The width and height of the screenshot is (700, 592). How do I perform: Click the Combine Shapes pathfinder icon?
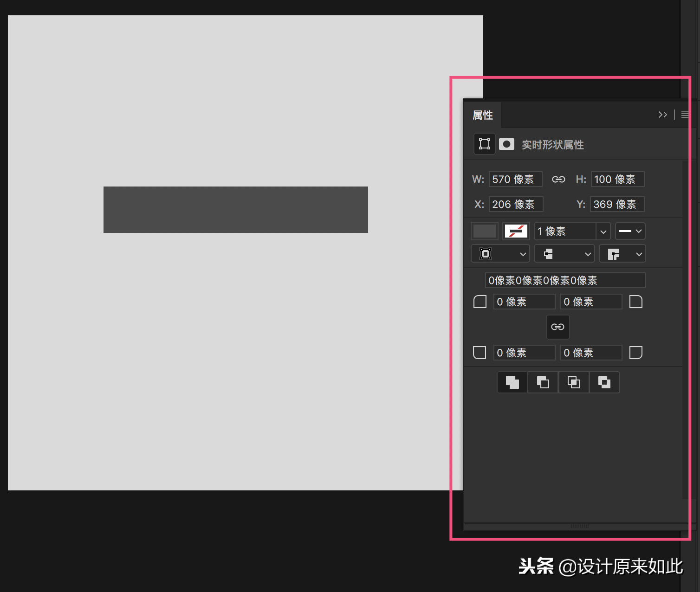512,382
